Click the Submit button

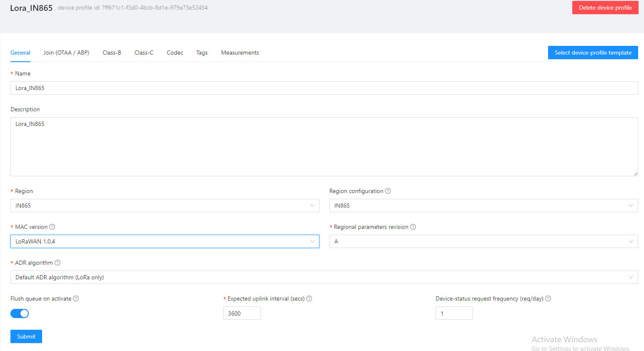click(x=26, y=336)
